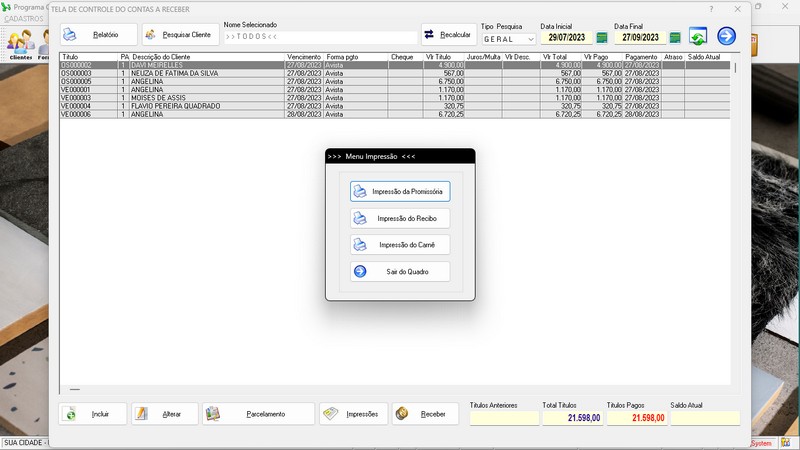Click the Incluir button
This screenshot has width=800, height=450.
tap(93, 414)
